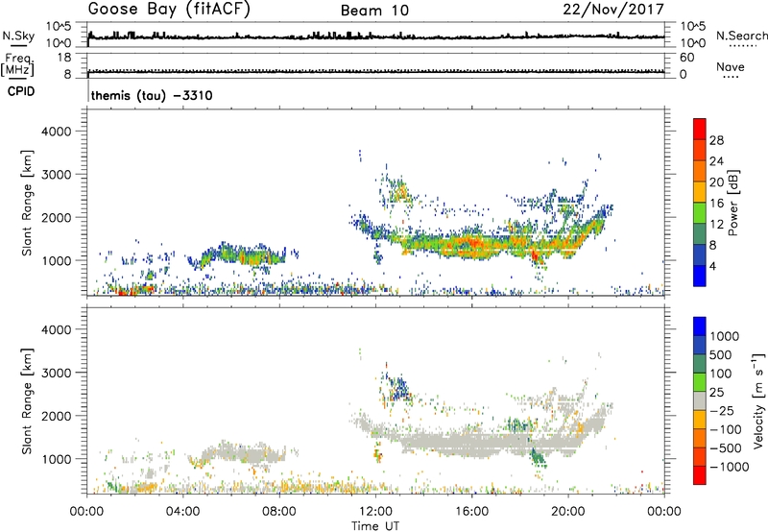
Task: Select the gray segment of the Velocity color bar
Action: click(700, 401)
